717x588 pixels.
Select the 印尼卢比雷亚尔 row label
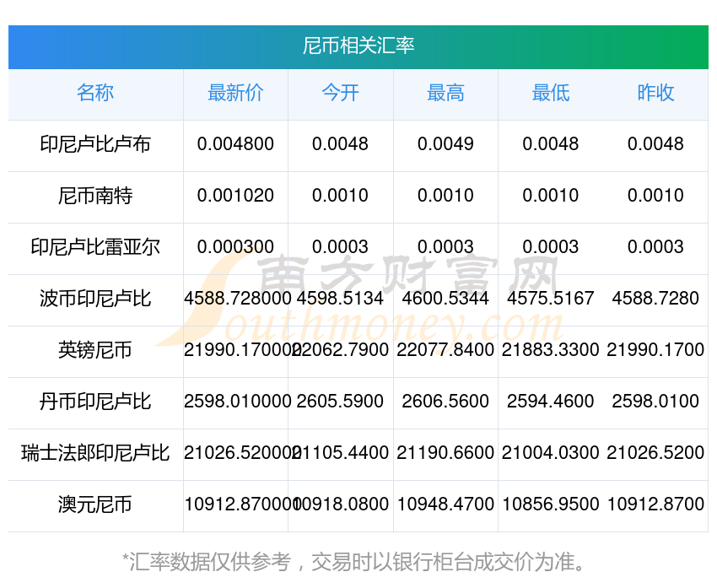pos(95,247)
